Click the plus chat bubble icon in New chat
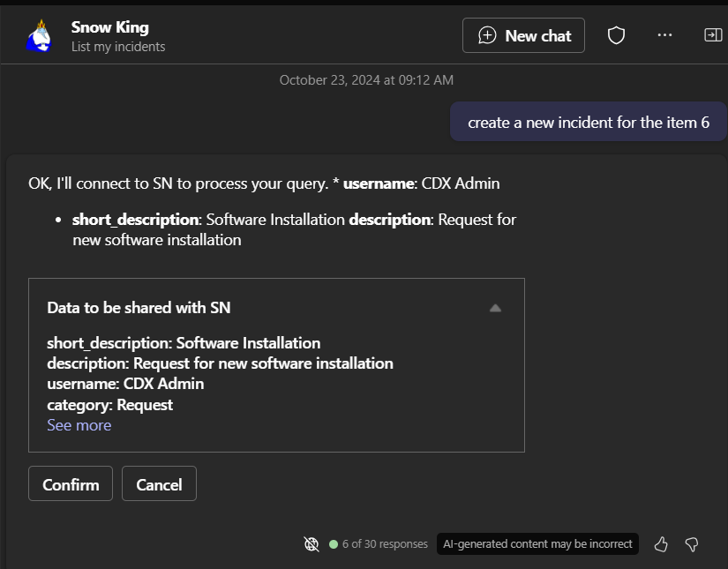 coord(487,35)
